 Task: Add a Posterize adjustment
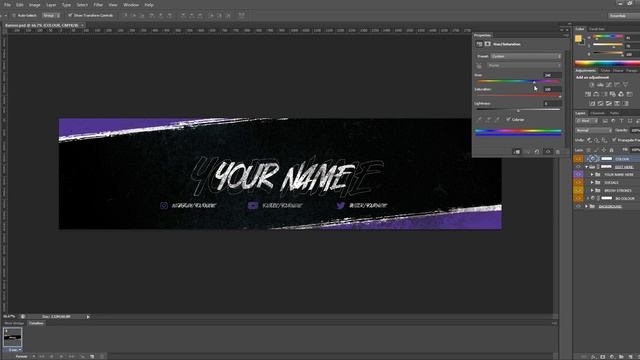pyautogui.click(x=600, y=104)
